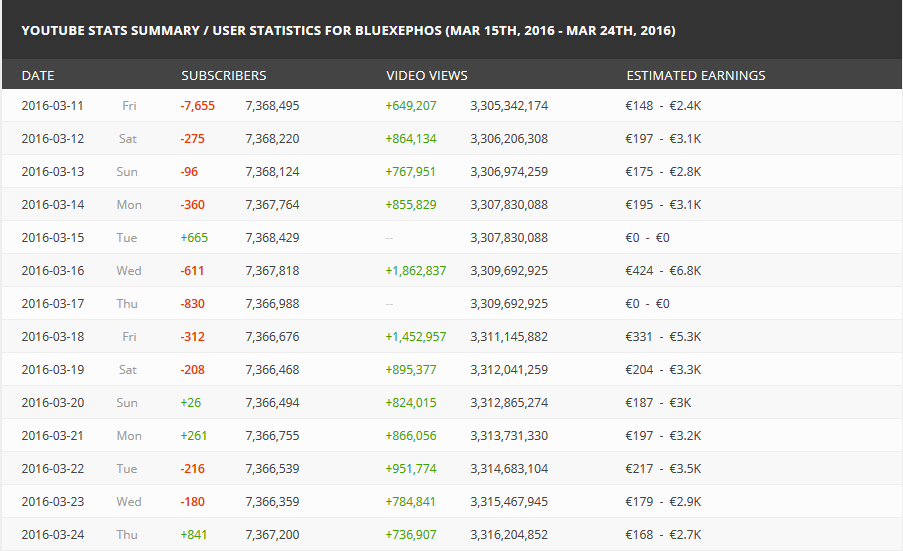Click subscriber change -275
The width and height of the screenshot is (903, 551).
192,139
